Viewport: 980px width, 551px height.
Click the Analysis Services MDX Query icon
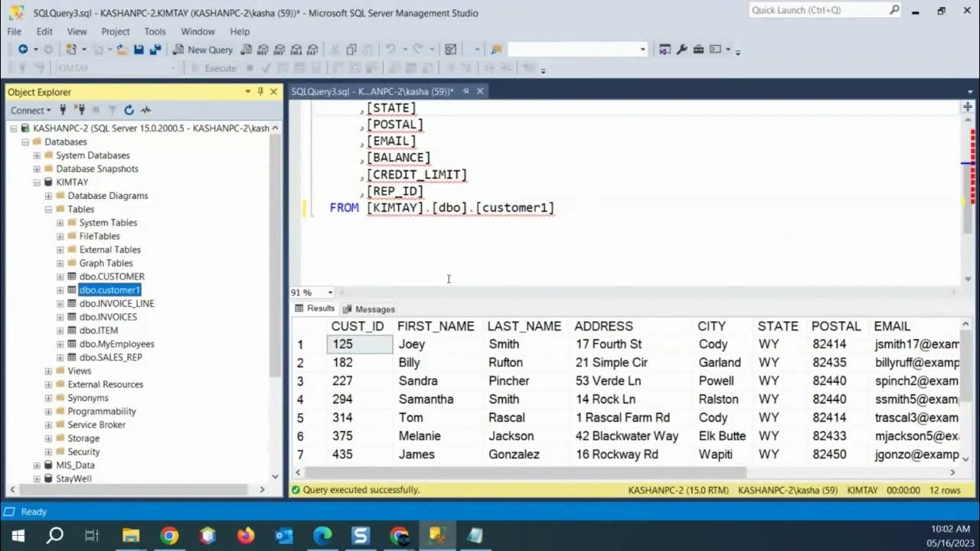(263, 50)
